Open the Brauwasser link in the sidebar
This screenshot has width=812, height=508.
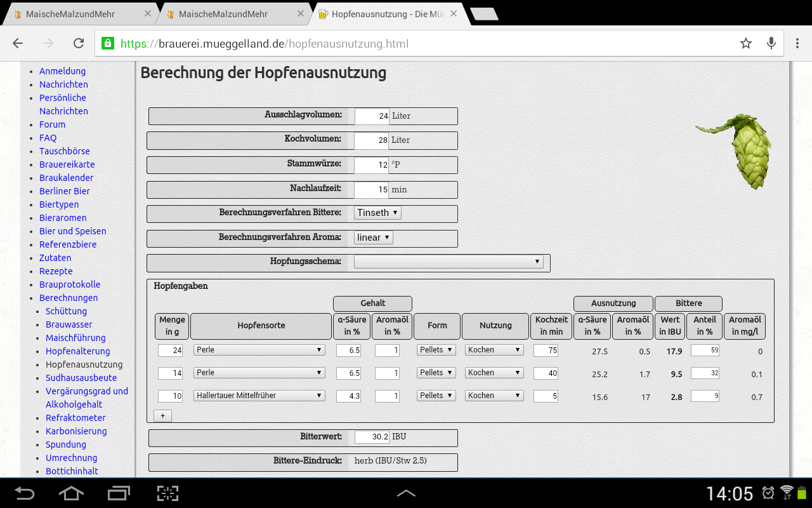pos(69,324)
